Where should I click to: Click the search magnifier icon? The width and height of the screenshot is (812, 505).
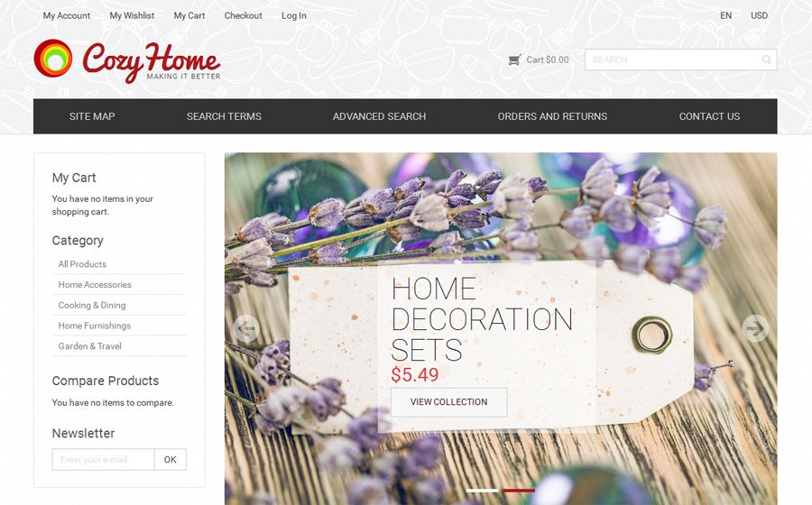coord(766,60)
